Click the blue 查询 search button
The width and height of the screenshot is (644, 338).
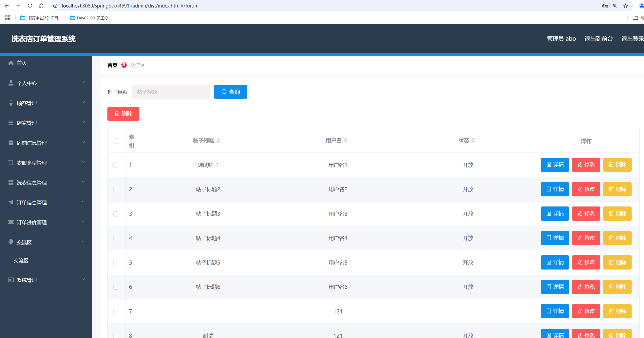(230, 92)
